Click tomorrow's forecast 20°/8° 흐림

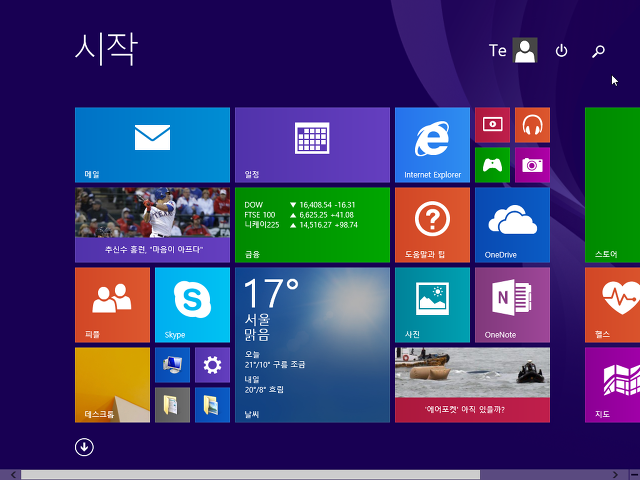click(264, 389)
